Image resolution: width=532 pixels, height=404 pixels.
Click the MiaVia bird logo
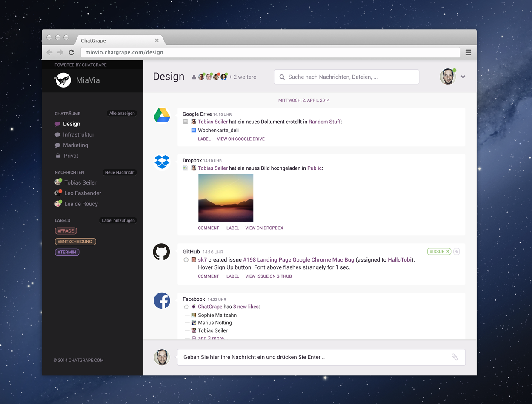pyautogui.click(x=63, y=80)
